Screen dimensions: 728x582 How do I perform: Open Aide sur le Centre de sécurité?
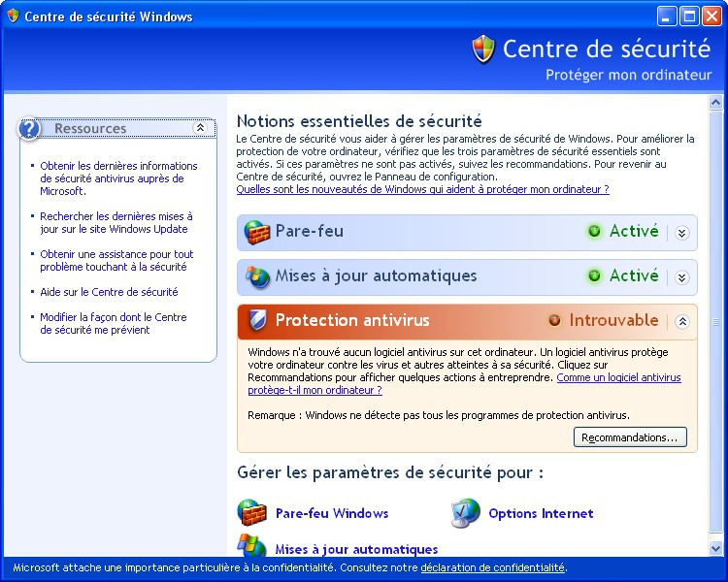[109, 292]
